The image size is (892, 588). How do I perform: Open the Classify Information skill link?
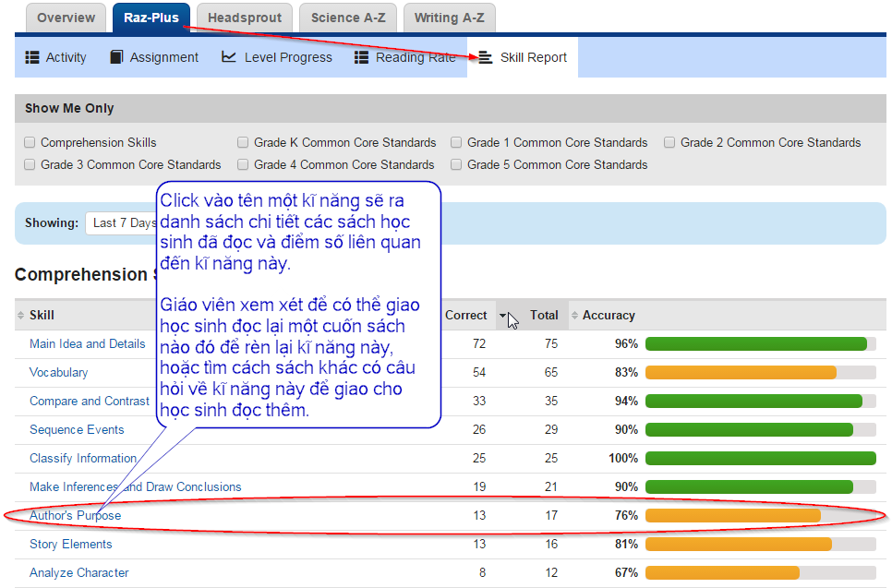coord(83,459)
